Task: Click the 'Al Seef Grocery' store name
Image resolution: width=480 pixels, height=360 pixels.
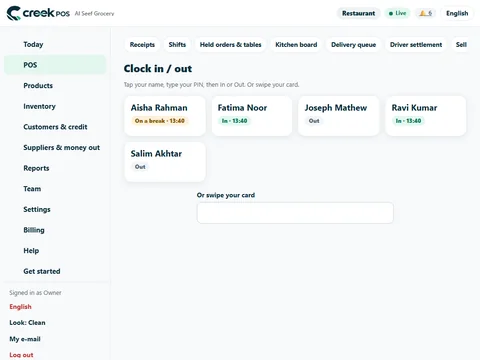Action: point(94,14)
